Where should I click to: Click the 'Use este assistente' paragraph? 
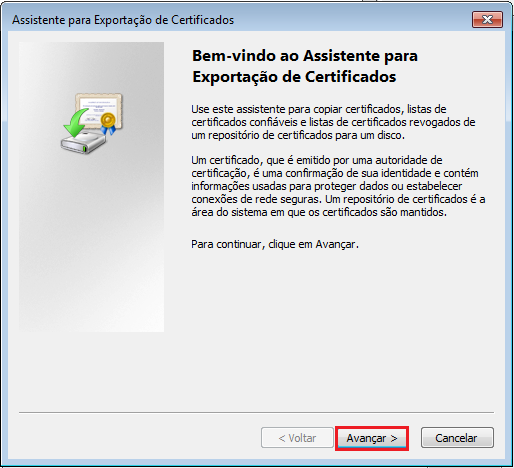coord(333,122)
